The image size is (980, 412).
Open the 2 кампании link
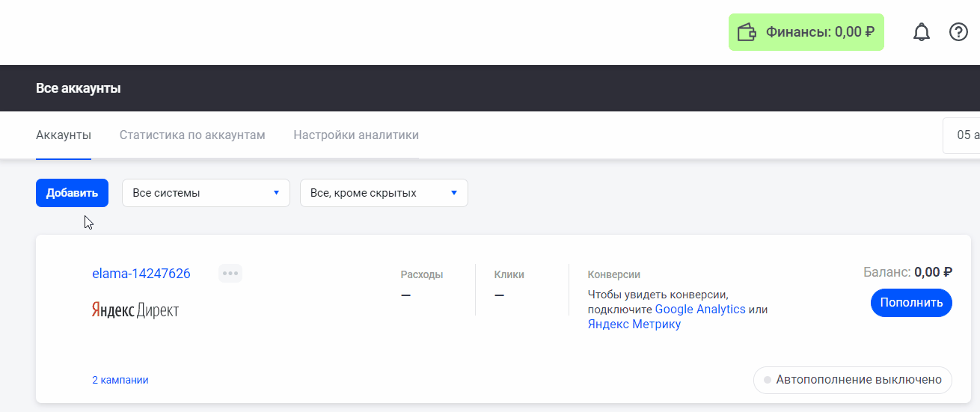pyautogui.click(x=120, y=380)
